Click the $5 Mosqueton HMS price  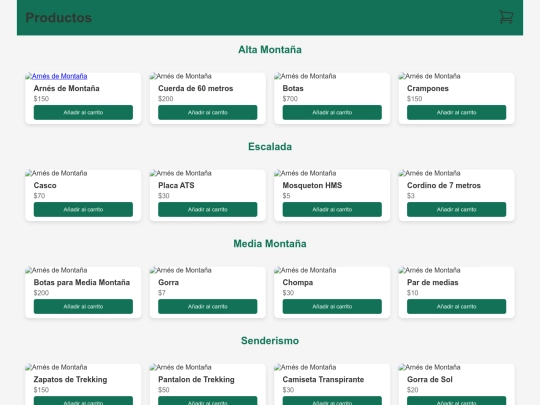(287, 196)
